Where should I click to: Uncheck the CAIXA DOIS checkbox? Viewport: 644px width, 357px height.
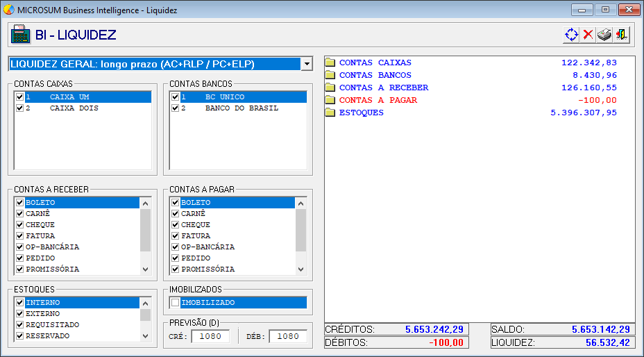19,108
